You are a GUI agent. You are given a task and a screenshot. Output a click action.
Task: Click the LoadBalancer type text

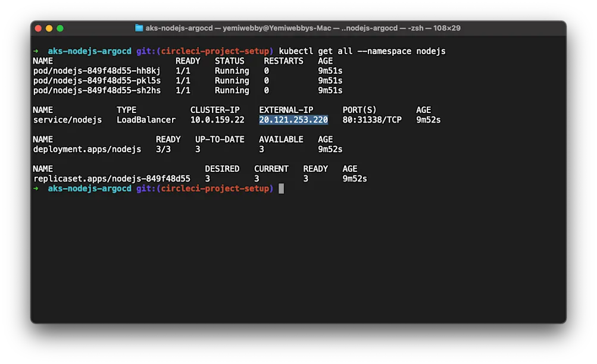[145, 120]
